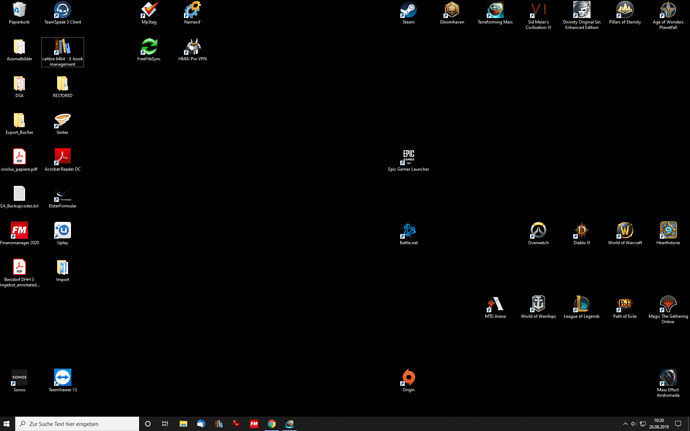Select the TeamSpeak 3 Client shortcut
The image size is (690, 431).
pyautogui.click(x=62, y=13)
